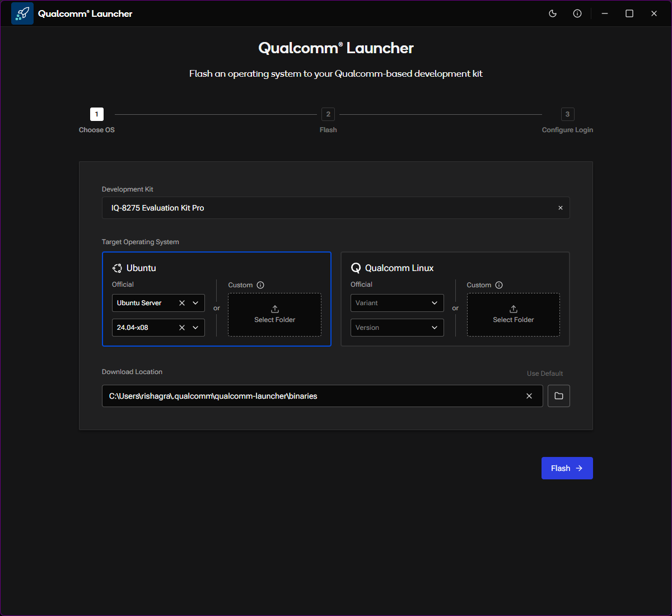Toggle dark mode with the moon icon
This screenshot has width=672, height=616.
pyautogui.click(x=553, y=13)
